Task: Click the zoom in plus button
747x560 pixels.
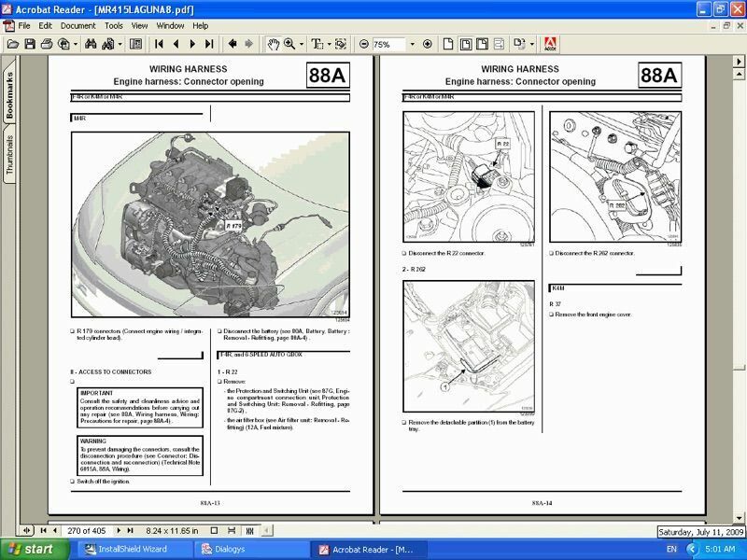Action: click(x=428, y=44)
